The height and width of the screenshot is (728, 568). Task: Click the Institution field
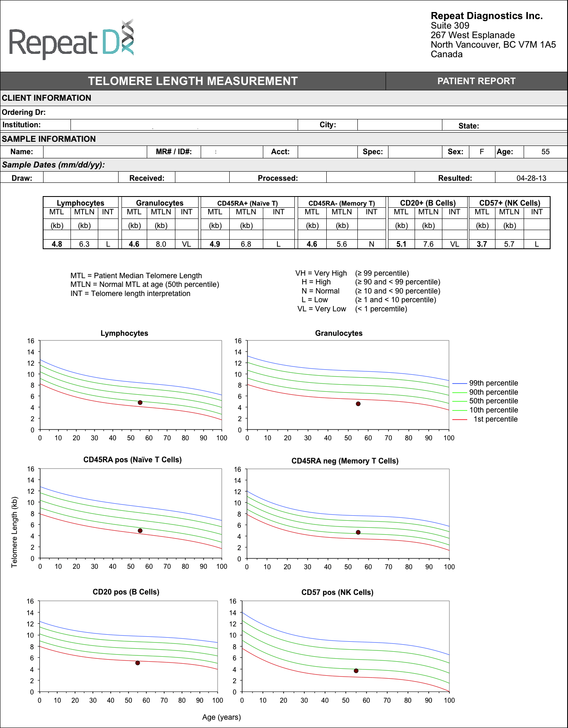184,125
